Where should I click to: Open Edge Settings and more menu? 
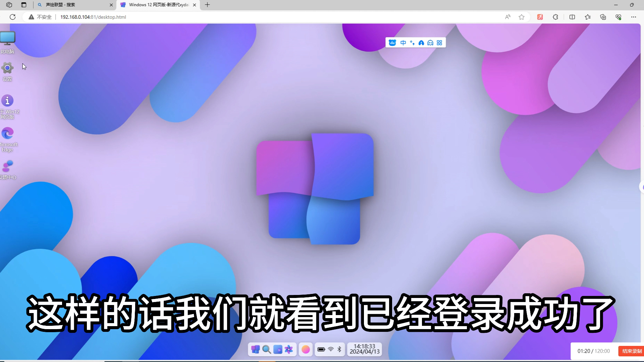(x=634, y=17)
